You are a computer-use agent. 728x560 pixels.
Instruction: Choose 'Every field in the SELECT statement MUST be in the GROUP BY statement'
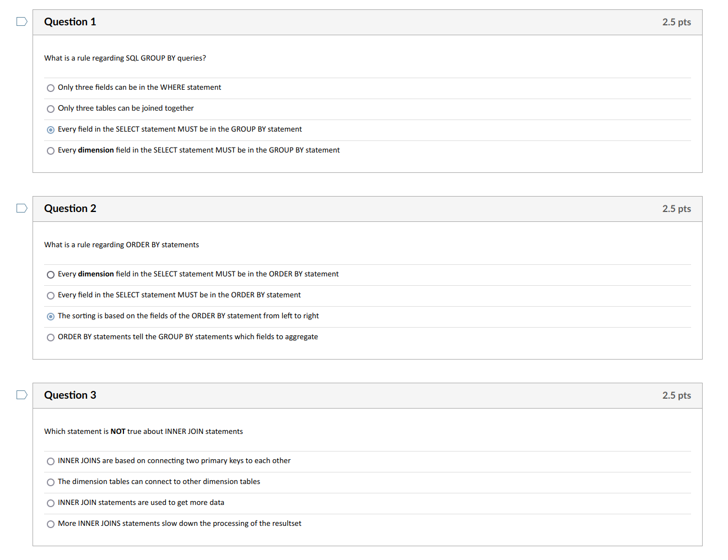tap(50, 129)
